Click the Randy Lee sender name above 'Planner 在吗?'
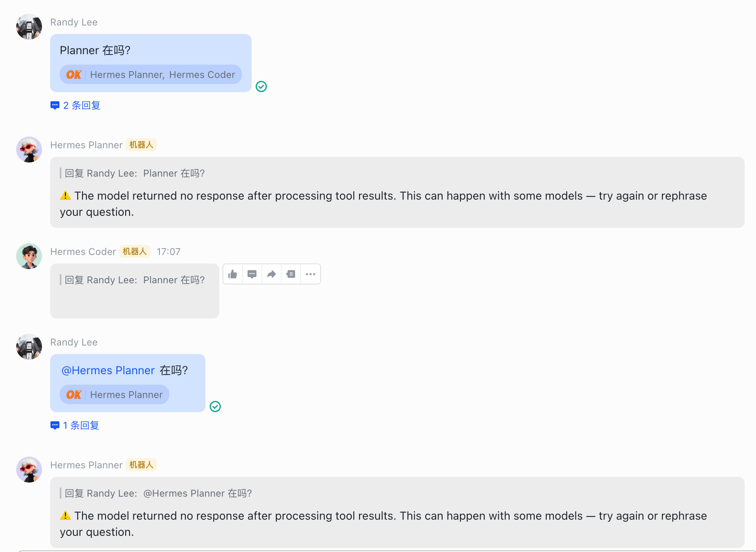Image resolution: width=756 pixels, height=552 pixels. [74, 22]
